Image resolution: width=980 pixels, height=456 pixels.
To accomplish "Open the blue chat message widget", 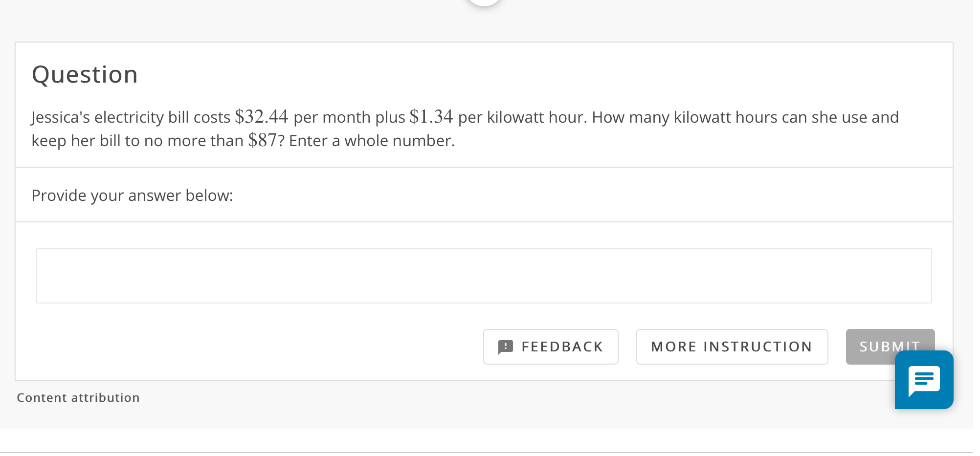I will [924, 380].
